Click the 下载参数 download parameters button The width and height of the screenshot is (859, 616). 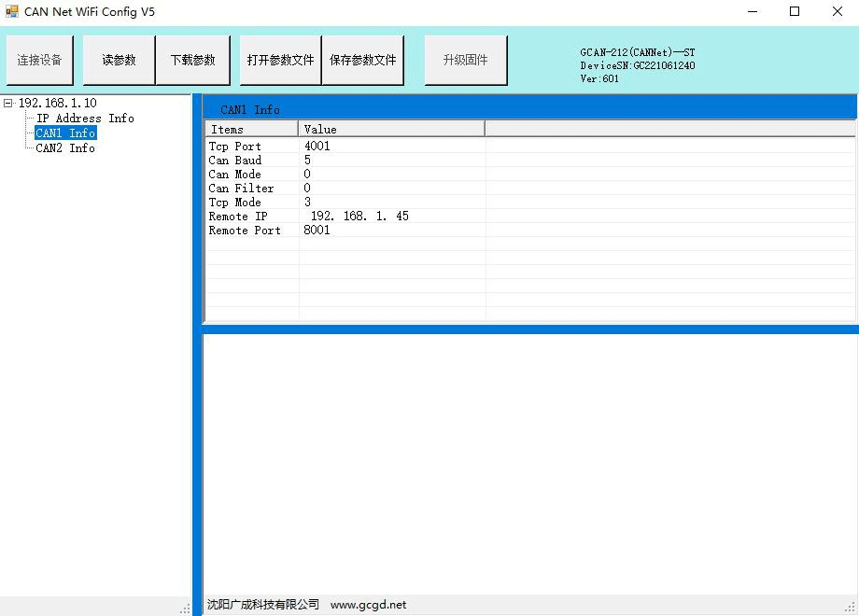[x=192, y=60]
